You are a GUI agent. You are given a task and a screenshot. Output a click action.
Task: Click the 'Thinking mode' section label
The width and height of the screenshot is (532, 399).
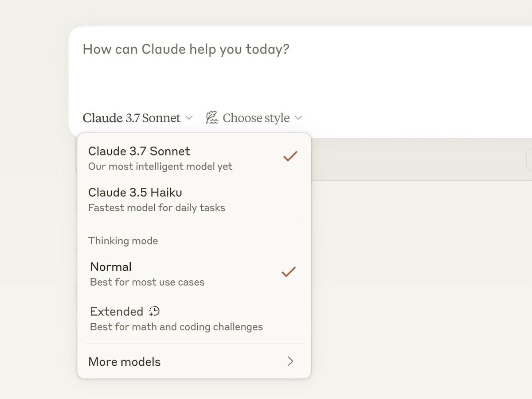tap(123, 240)
